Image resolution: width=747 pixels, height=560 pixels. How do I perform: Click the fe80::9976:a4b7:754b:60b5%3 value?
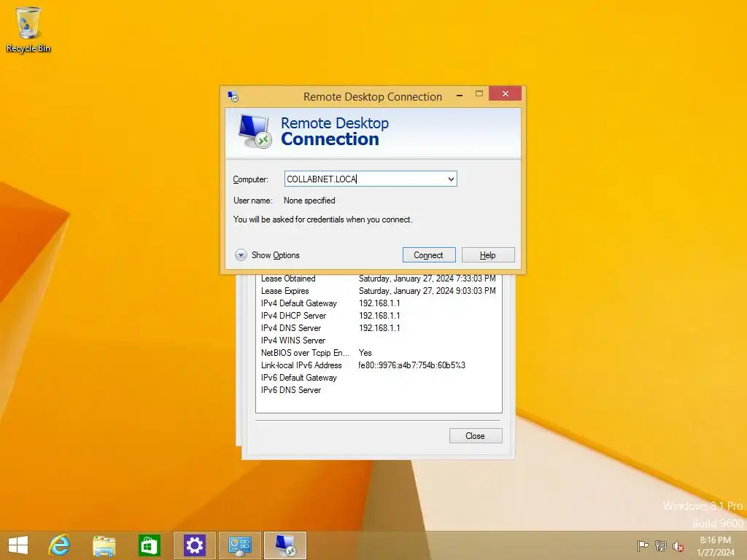[x=411, y=365]
